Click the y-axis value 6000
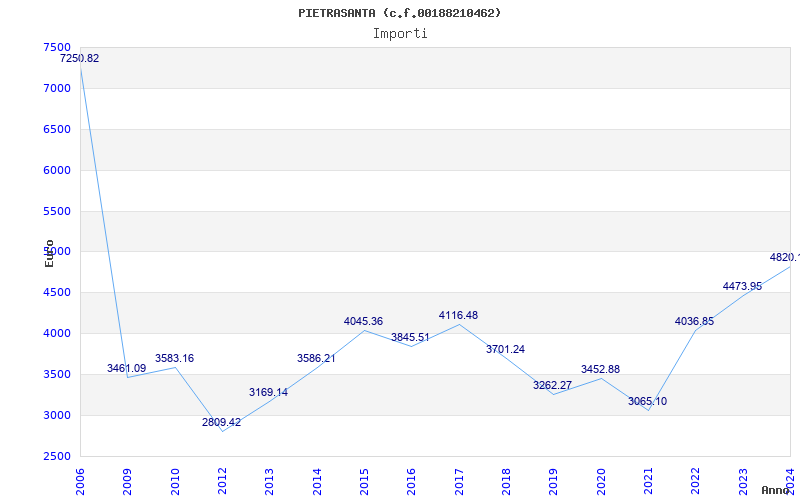The height and width of the screenshot is (500, 800). [x=57, y=170]
